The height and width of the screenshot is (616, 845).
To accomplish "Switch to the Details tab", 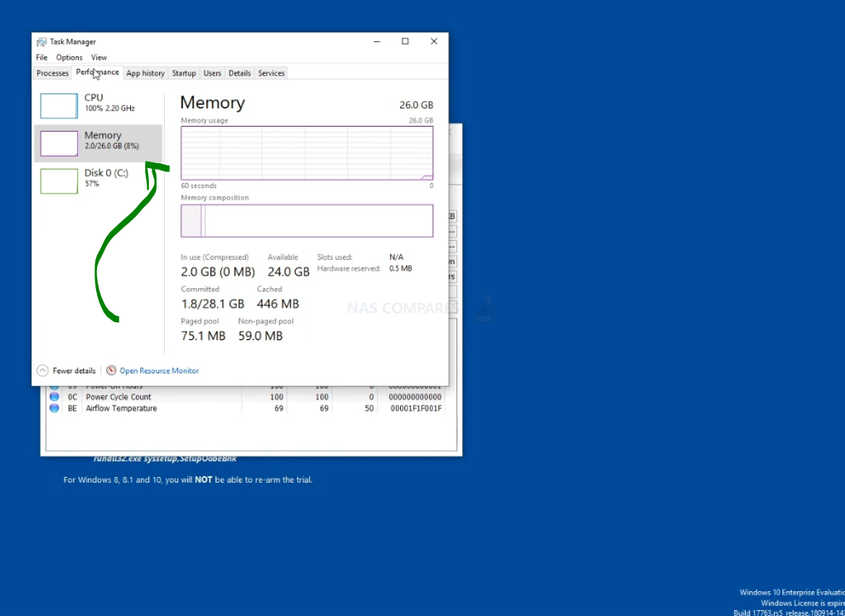I will point(239,73).
